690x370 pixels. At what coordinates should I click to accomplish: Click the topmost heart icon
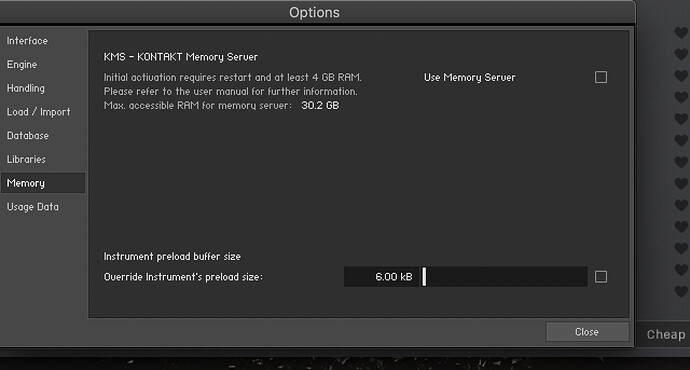pos(681,33)
